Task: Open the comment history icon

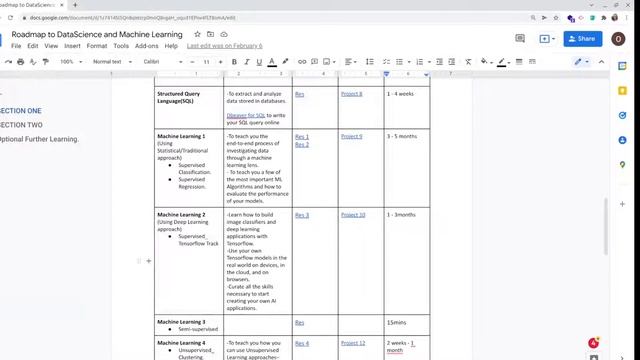Action: [x=520, y=39]
